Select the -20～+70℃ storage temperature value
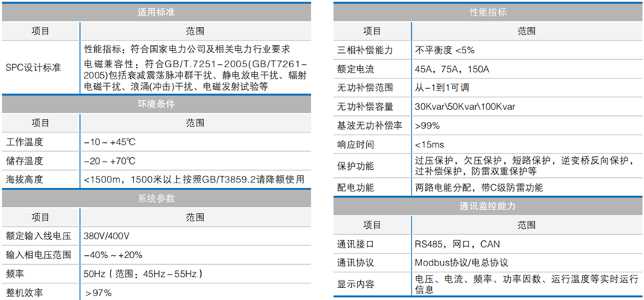The image size is (644, 300). [109, 161]
